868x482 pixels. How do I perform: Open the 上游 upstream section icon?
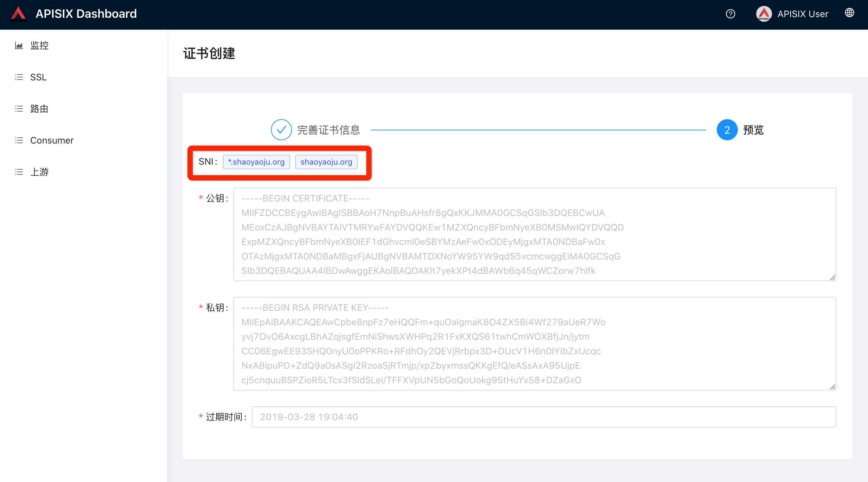[19, 172]
